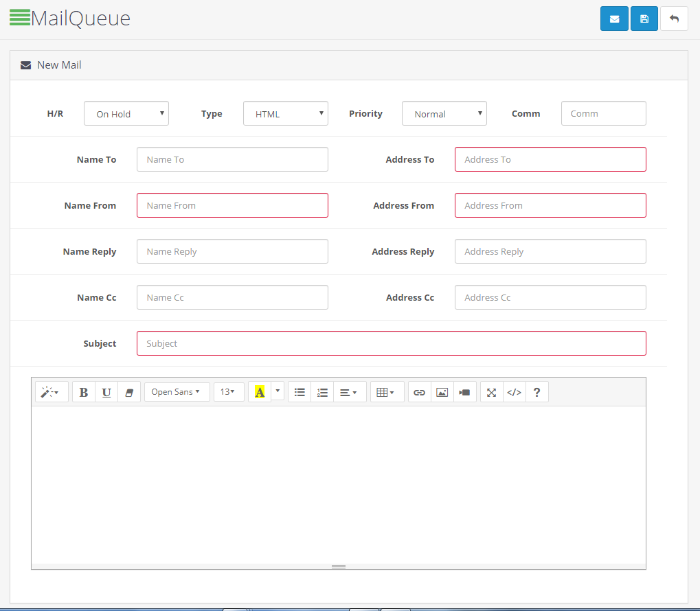Click the MailQueue title text
The width and height of the screenshot is (700, 611).
point(81,19)
